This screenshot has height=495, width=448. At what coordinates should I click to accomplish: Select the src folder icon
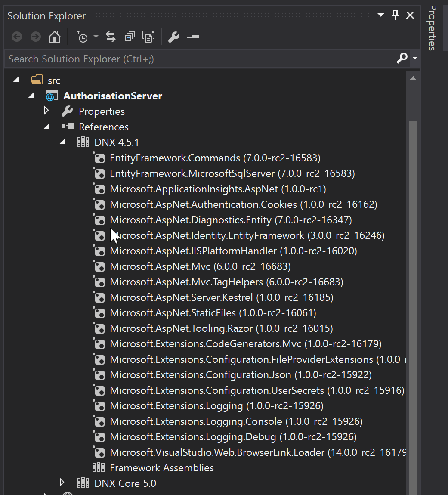[37, 80]
